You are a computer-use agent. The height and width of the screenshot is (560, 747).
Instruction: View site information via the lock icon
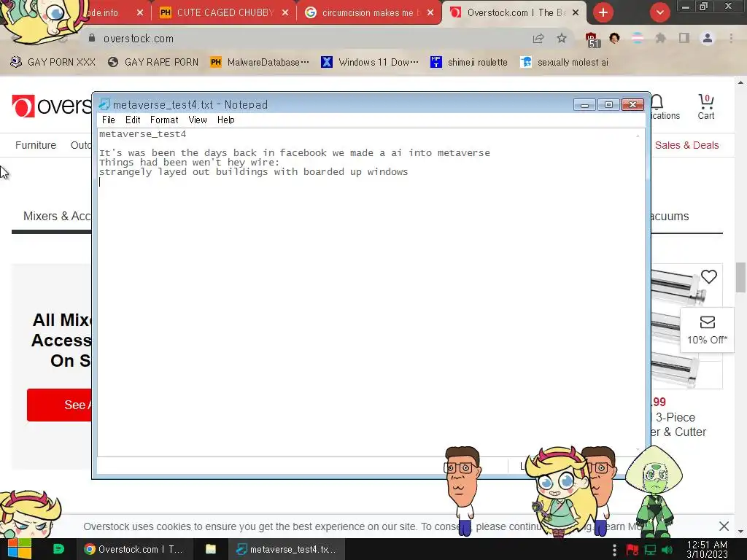tap(92, 38)
